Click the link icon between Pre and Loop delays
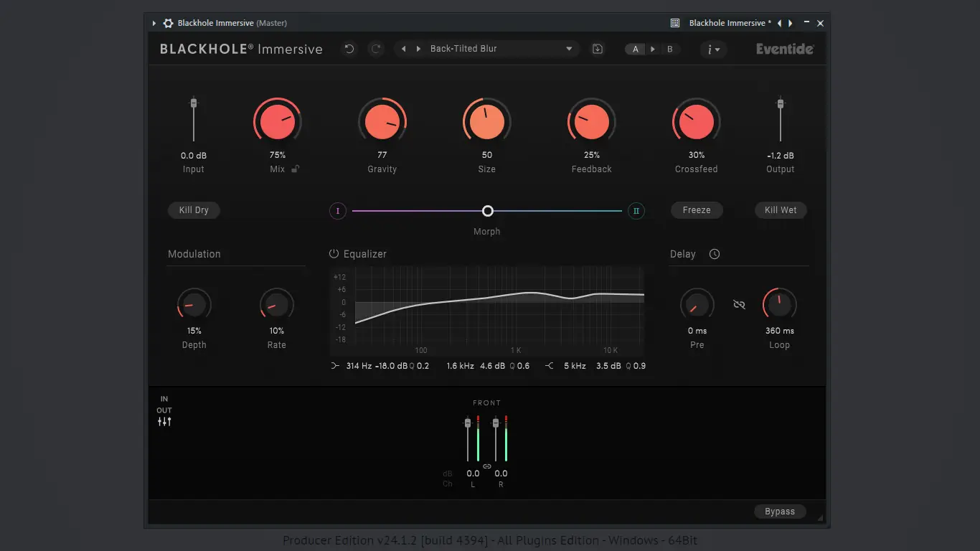 coord(739,304)
